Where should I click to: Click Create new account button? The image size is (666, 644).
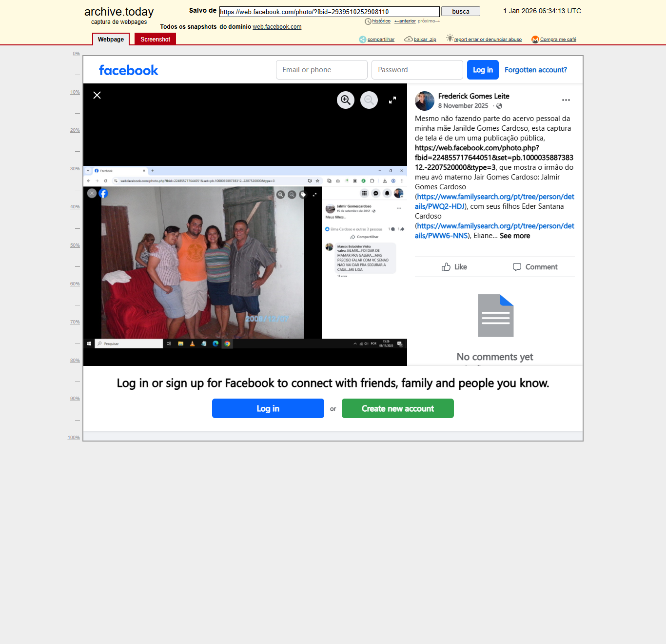(398, 408)
